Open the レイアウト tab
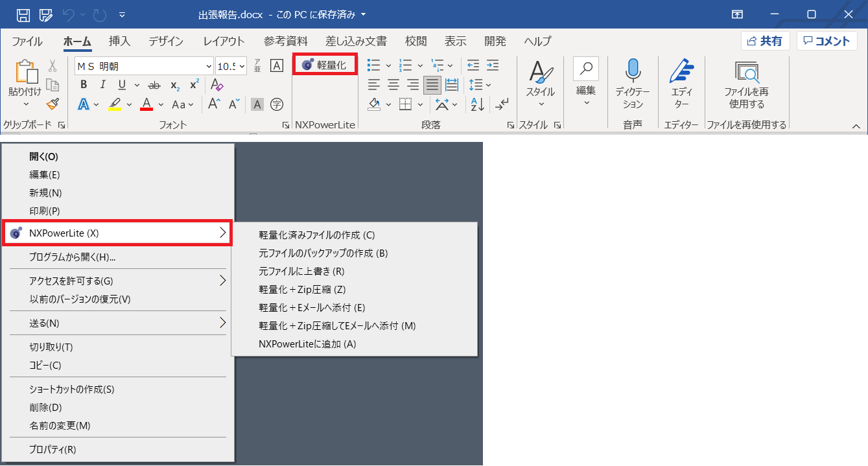The height and width of the screenshot is (466, 868). (x=224, y=41)
